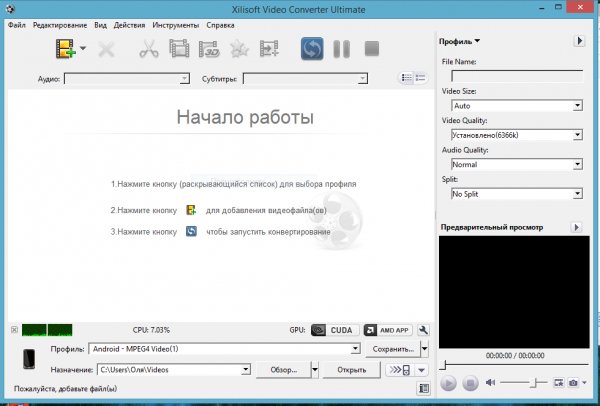
Task: Click the Add output profile icon
Action: [269, 49]
